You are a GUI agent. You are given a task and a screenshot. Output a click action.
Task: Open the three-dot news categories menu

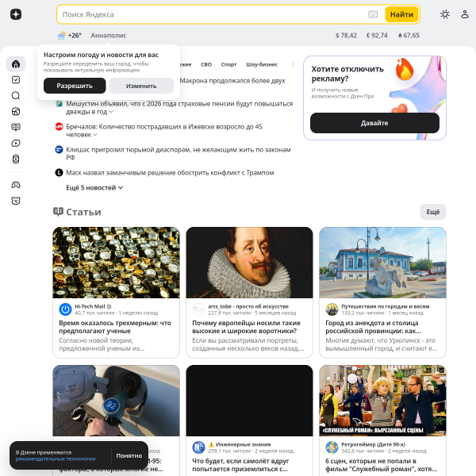tap(293, 64)
